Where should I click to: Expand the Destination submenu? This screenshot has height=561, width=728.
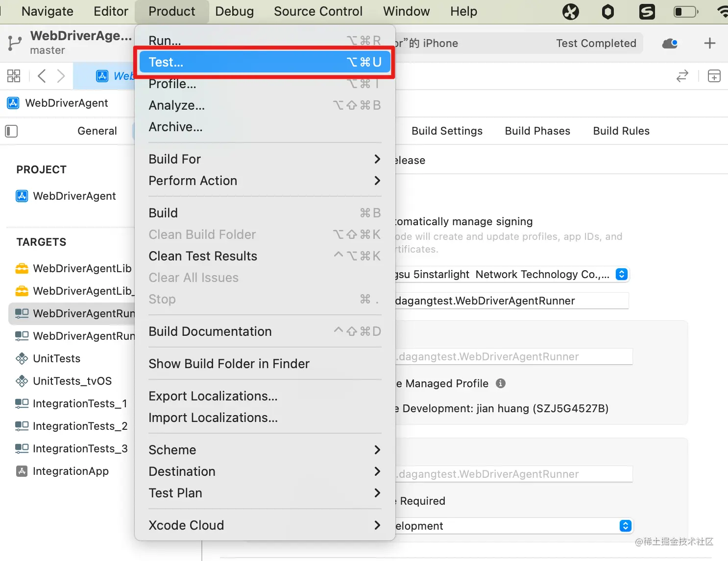point(265,471)
